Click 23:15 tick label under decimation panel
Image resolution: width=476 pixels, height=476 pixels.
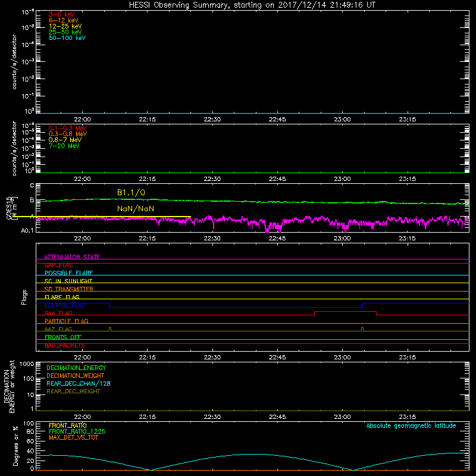407,417
